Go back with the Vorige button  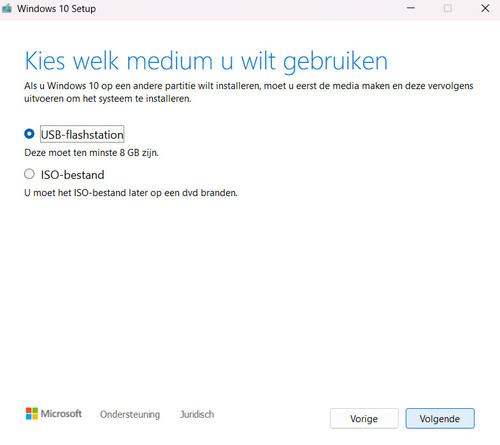tap(364, 418)
